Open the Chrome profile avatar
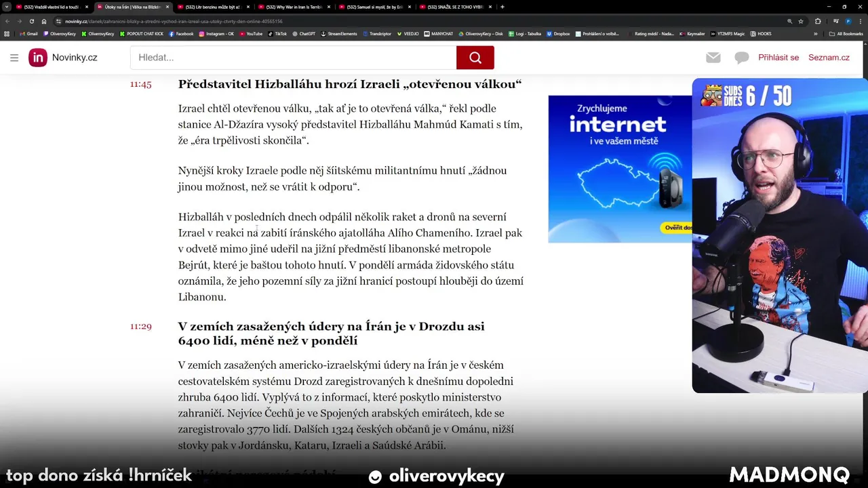This screenshot has width=868, height=488. click(x=848, y=21)
